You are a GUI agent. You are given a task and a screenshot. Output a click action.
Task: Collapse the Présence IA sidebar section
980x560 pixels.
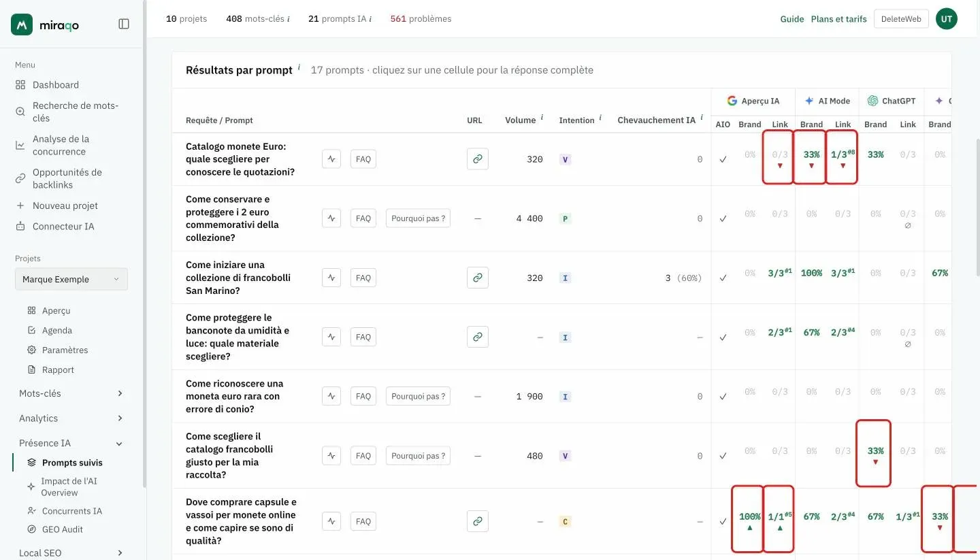[71, 443]
